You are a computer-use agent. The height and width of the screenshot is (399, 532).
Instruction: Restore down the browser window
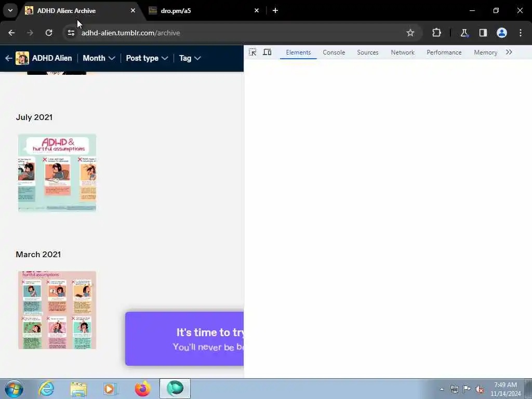click(496, 10)
